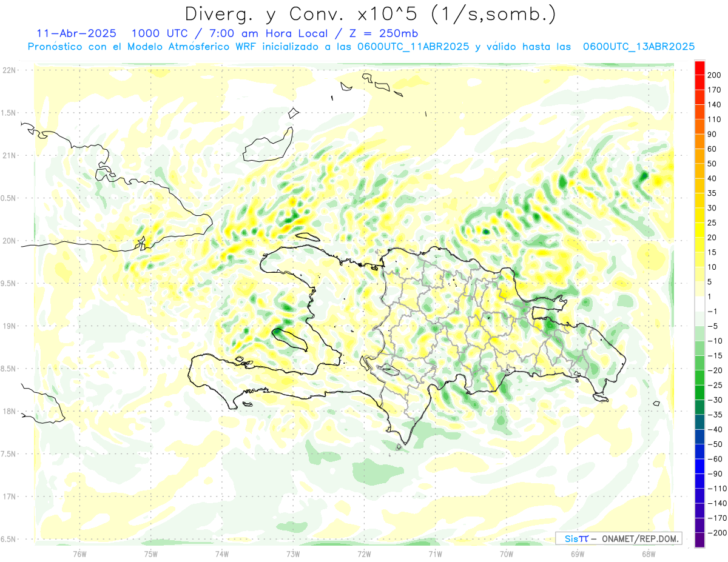Screen dimensions: 728x562
Task: Click the "71W" longitude label
Action: (x=435, y=555)
